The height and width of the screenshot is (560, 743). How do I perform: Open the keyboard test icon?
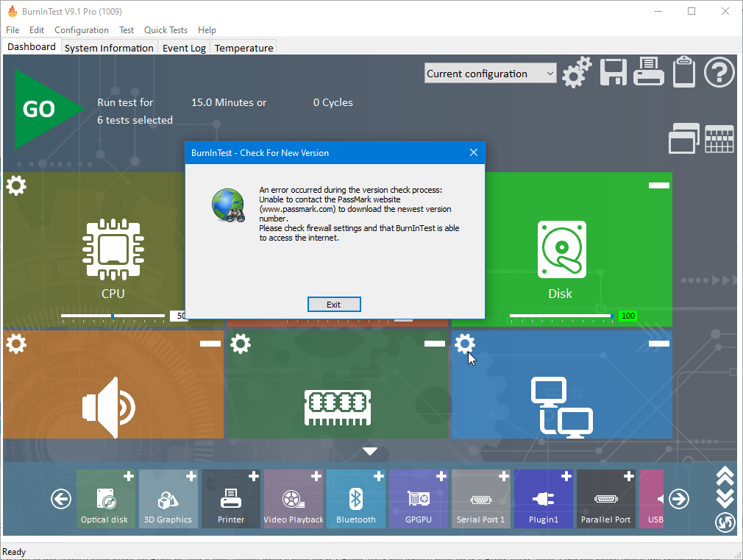pos(719,139)
